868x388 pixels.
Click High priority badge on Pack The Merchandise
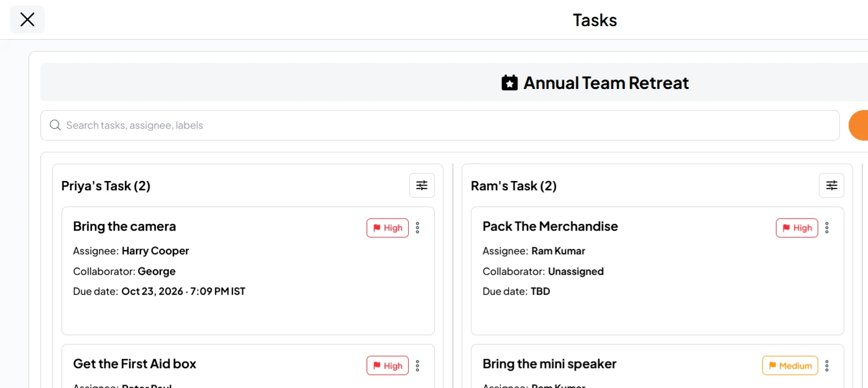[x=797, y=228]
